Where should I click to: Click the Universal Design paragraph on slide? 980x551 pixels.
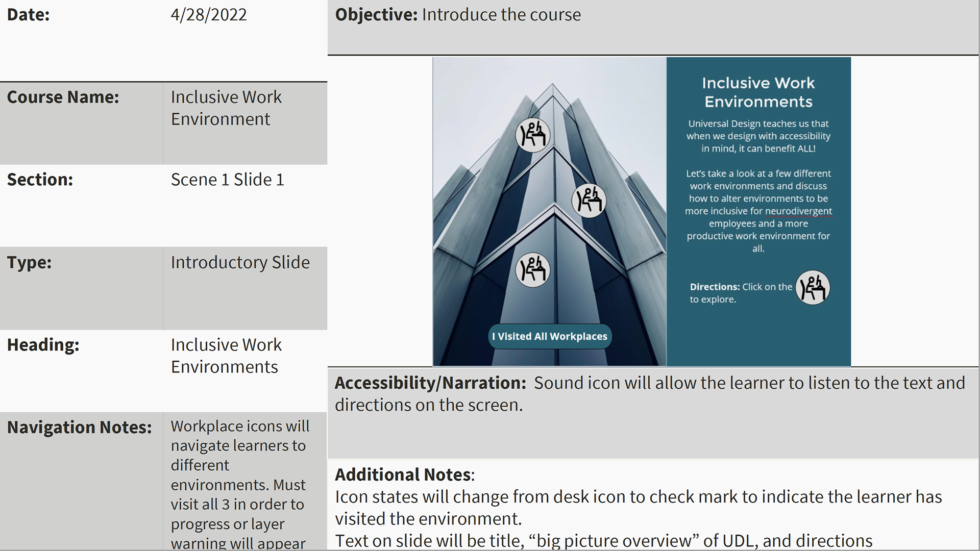(758, 136)
